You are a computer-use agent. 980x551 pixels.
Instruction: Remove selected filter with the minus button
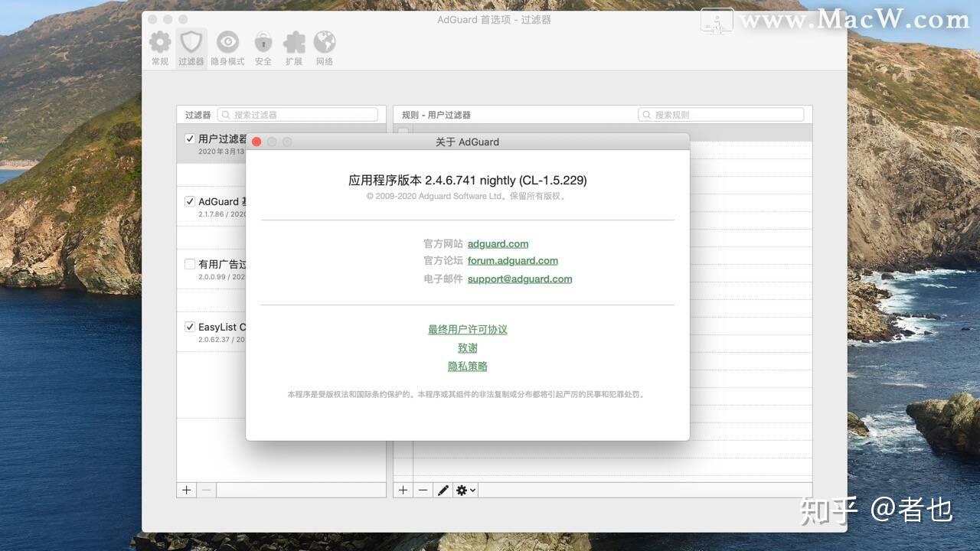206,490
